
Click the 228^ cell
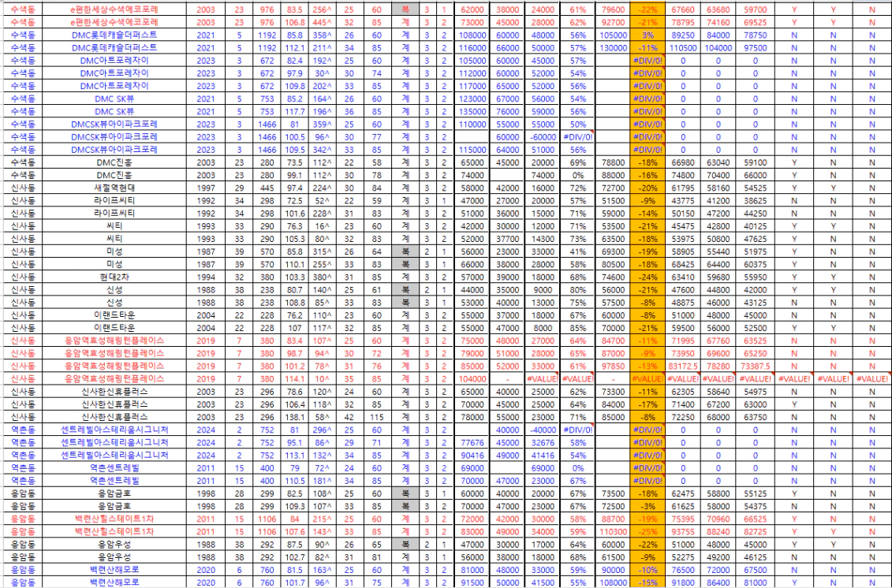click(322, 214)
